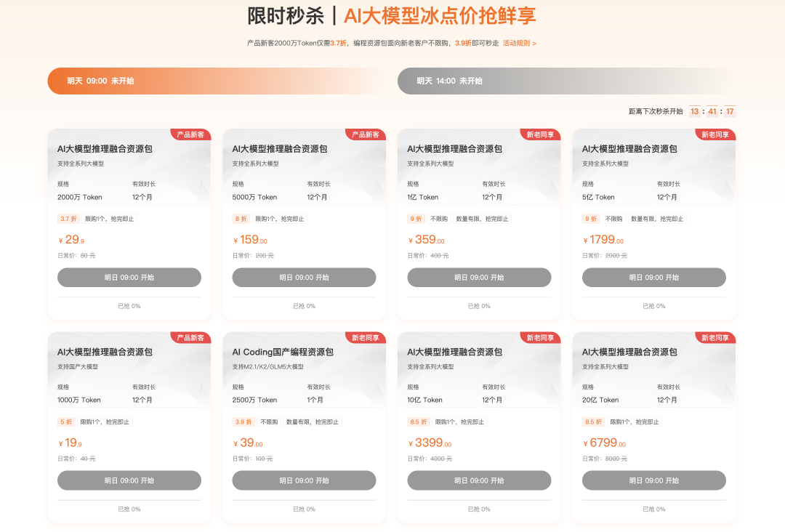Click the 明日 09:00 开始 button on 20亿 Token card

point(654,480)
